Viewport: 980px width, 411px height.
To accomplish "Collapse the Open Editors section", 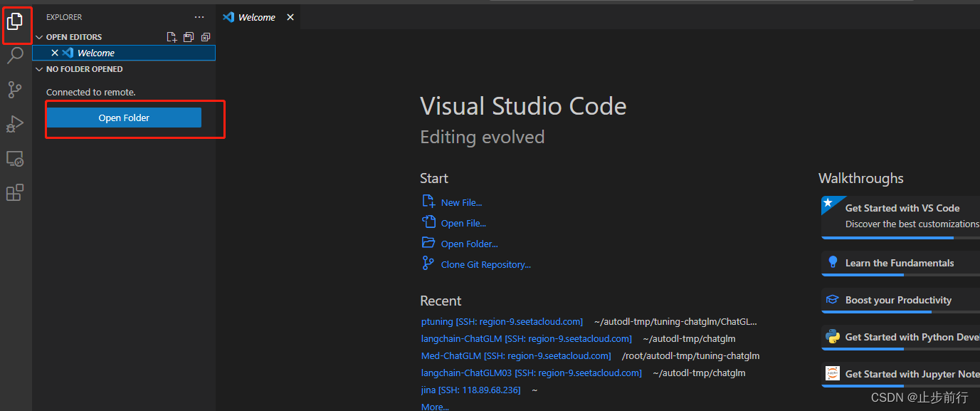I will (x=39, y=37).
